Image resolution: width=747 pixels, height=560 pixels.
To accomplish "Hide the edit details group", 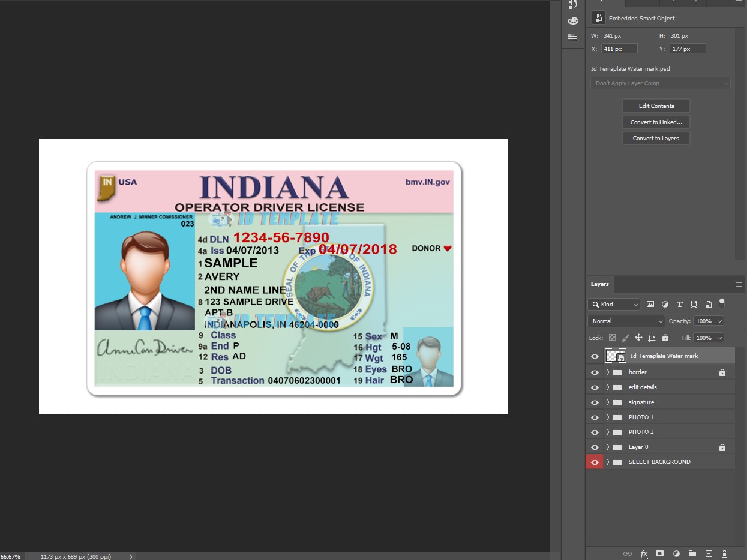I will point(595,387).
